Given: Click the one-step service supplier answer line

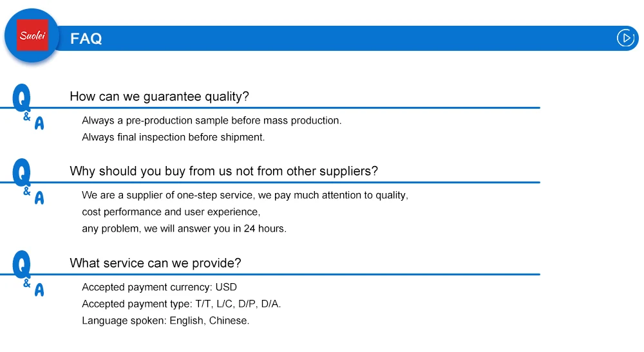Looking at the screenshot, I should [245, 195].
